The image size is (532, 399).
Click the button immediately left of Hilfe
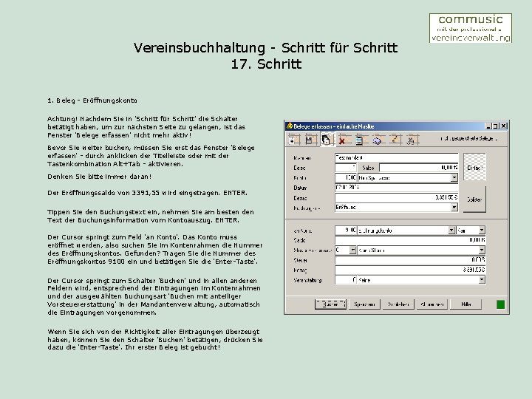(x=432, y=304)
